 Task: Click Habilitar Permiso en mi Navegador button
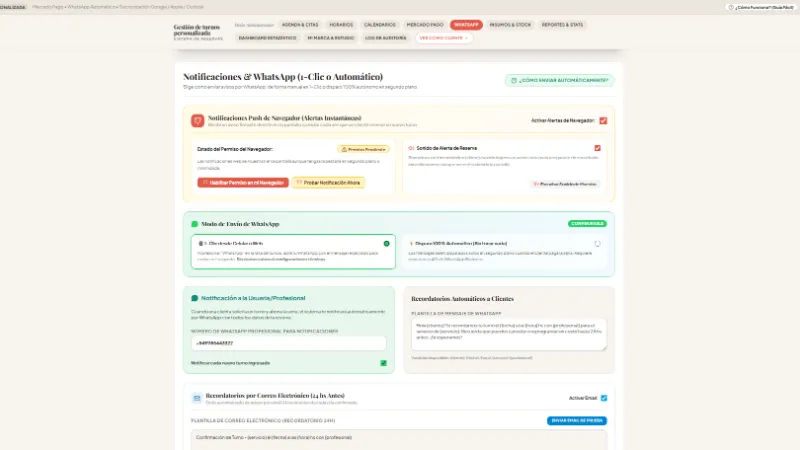tap(243, 183)
